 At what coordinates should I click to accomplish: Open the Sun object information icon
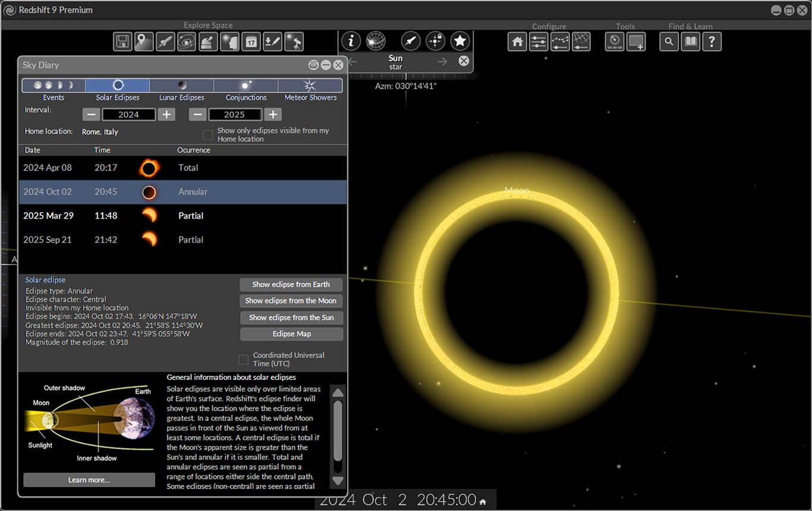[x=351, y=41]
